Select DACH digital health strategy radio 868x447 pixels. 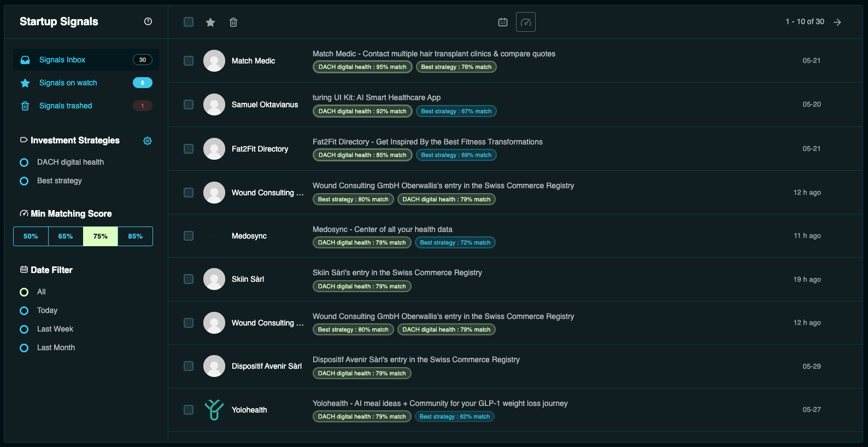[24, 162]
